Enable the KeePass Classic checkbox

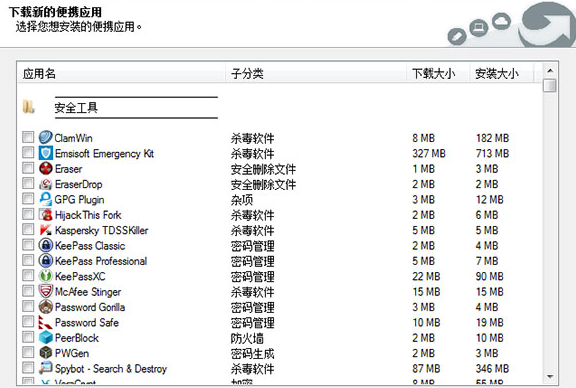click(28, 245)
